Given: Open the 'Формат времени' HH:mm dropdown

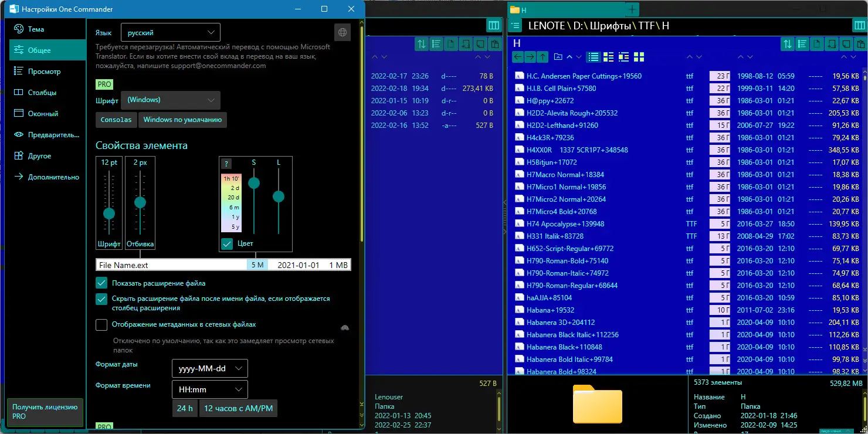Looking at the screenshot, I should [x=209, y=389].
